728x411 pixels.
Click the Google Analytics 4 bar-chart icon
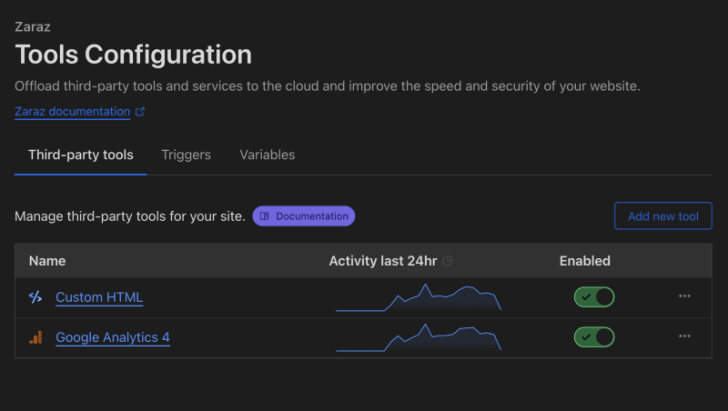[x=36, y=338]
